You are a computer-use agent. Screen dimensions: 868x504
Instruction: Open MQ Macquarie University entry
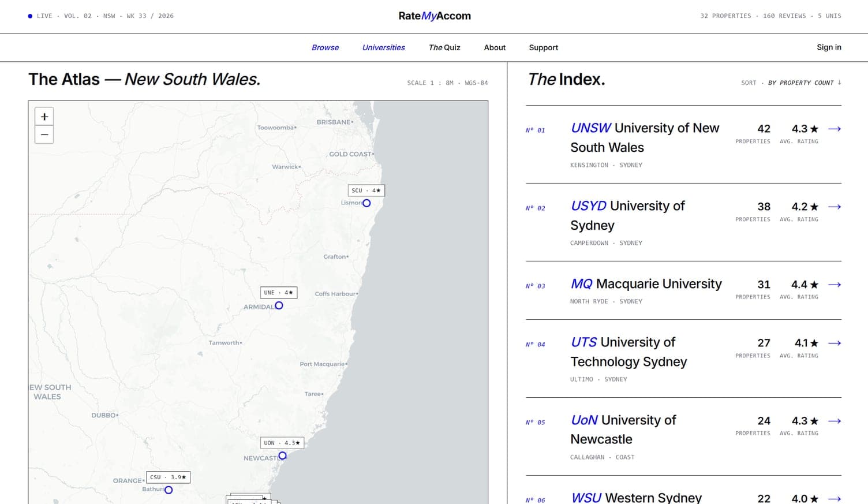click(646, 283)
